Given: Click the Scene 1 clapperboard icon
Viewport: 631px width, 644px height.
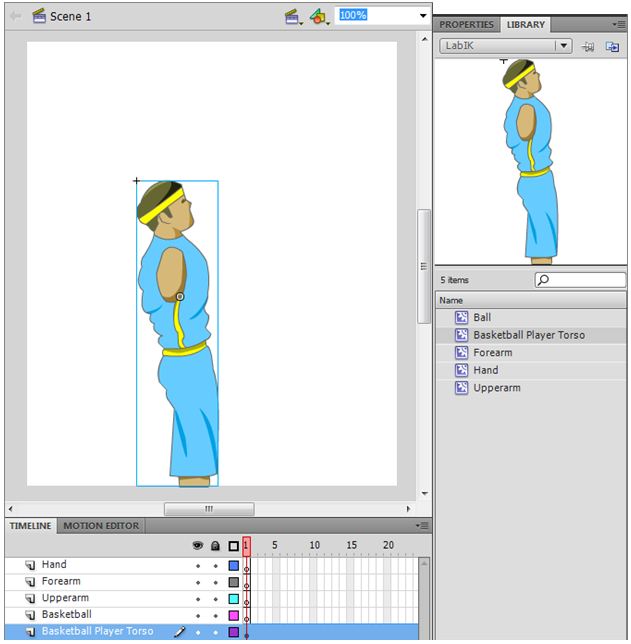Looking at the screenshot, I should click(39, 16).
